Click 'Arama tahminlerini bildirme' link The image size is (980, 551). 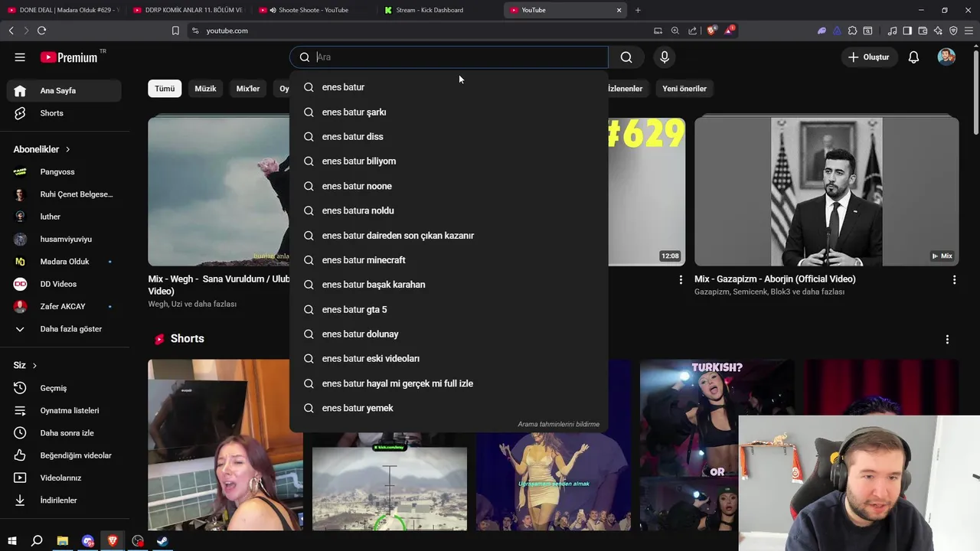pyautogui.click(x=558, y=424)
